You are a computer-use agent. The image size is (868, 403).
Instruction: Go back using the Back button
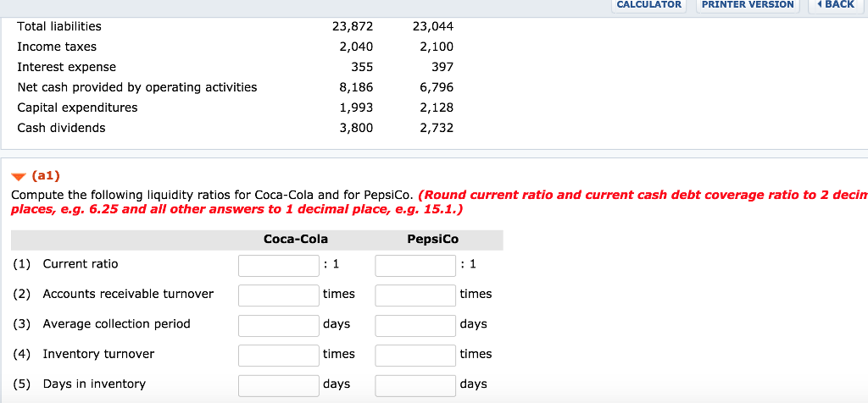point(834,5)
